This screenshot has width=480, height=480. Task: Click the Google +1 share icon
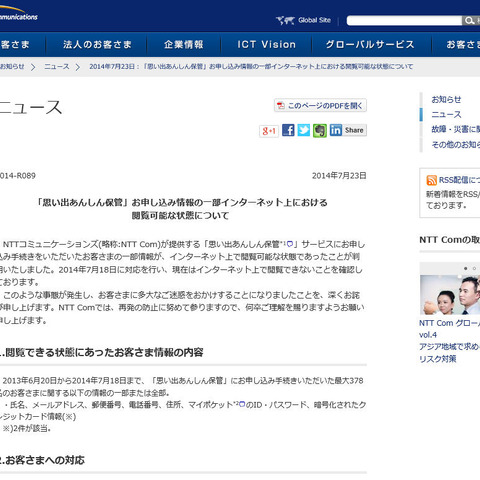[x=269, y=131]
